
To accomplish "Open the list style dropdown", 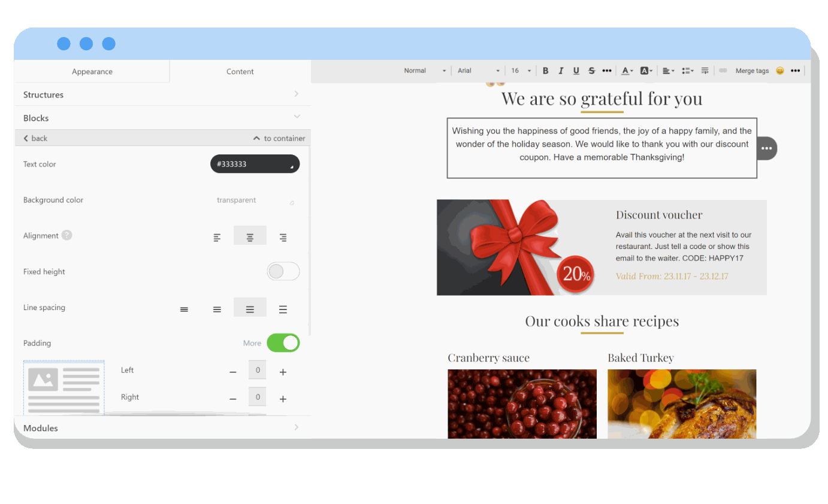I will (x=688, y=71).
